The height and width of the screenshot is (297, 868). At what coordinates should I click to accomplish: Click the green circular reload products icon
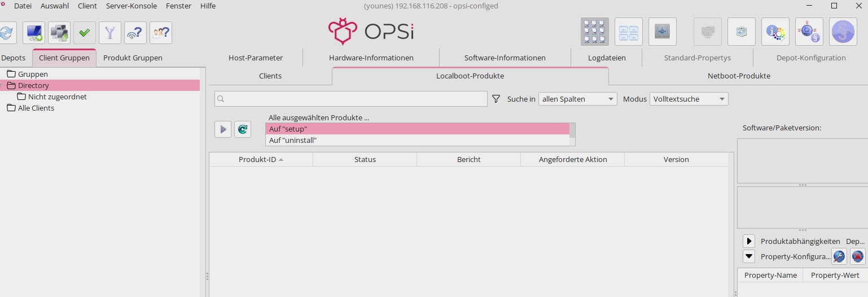pos(243,129)
